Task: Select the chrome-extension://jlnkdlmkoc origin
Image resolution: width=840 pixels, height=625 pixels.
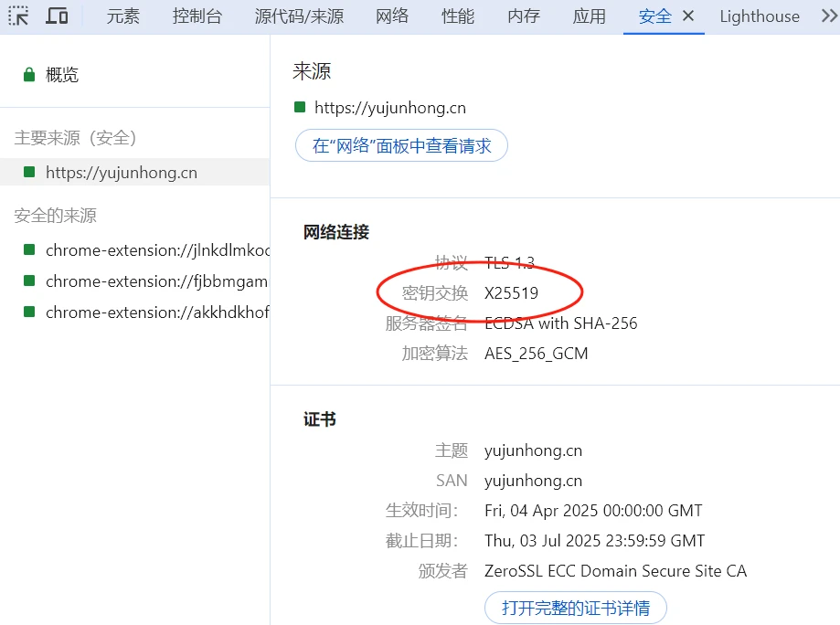Action: pos(157,250)
